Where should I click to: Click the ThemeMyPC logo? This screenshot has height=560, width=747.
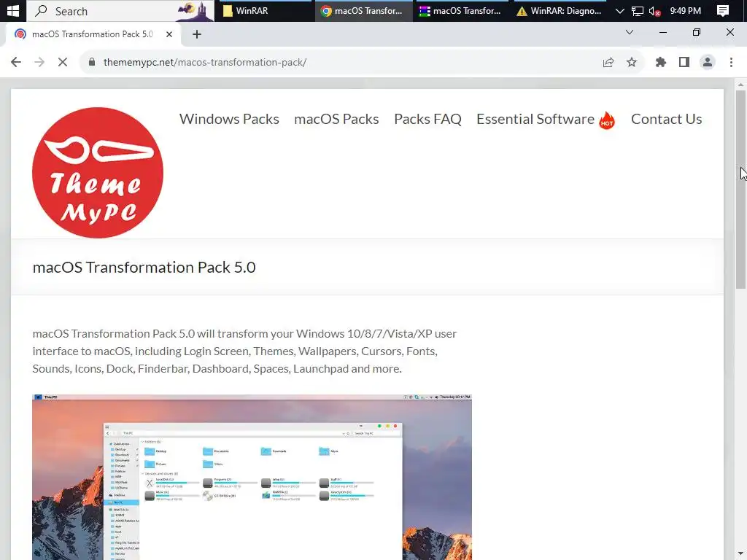tap(98, 172)
